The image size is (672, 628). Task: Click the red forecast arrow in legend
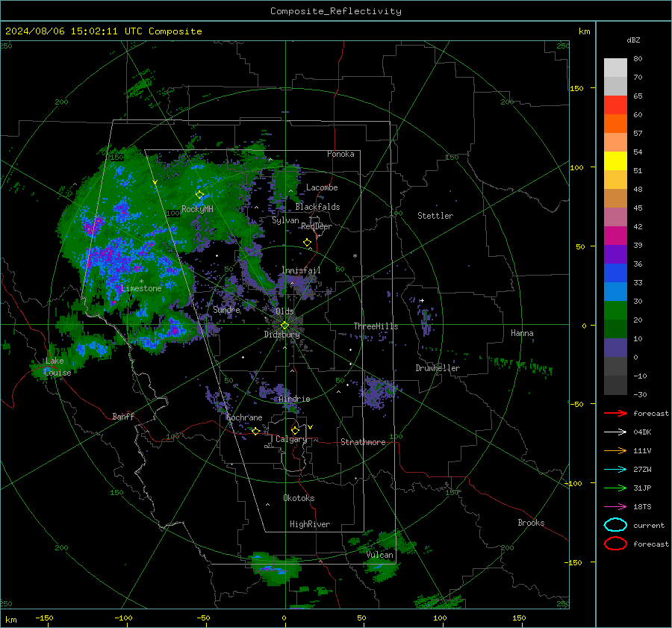pos(615,413)
